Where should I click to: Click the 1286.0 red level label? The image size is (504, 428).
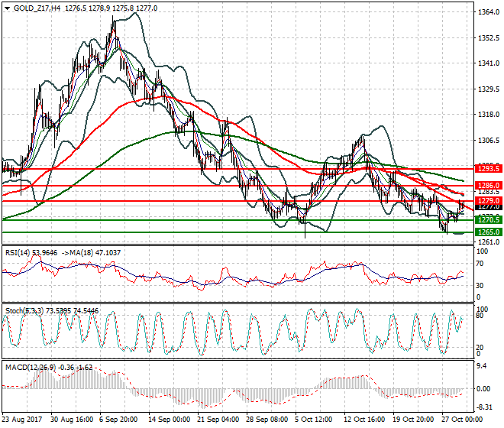[488, 186]
